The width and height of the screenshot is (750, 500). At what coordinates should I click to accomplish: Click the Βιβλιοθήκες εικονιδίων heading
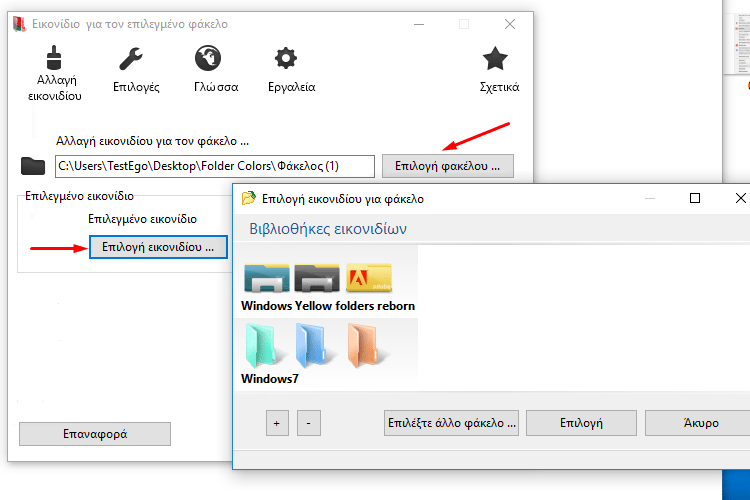[x=328, y=229]
